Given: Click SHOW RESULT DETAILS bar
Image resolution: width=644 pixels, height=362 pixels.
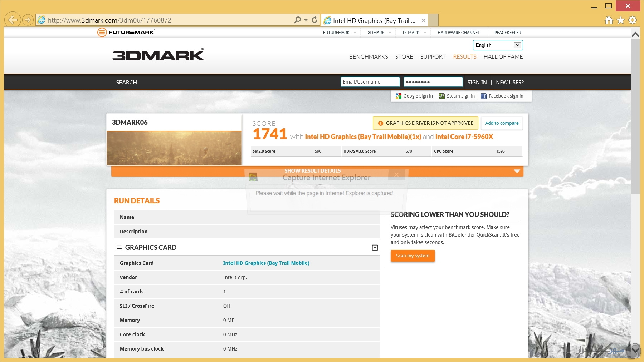Looking at the screenshot, I should pos(317,171).
